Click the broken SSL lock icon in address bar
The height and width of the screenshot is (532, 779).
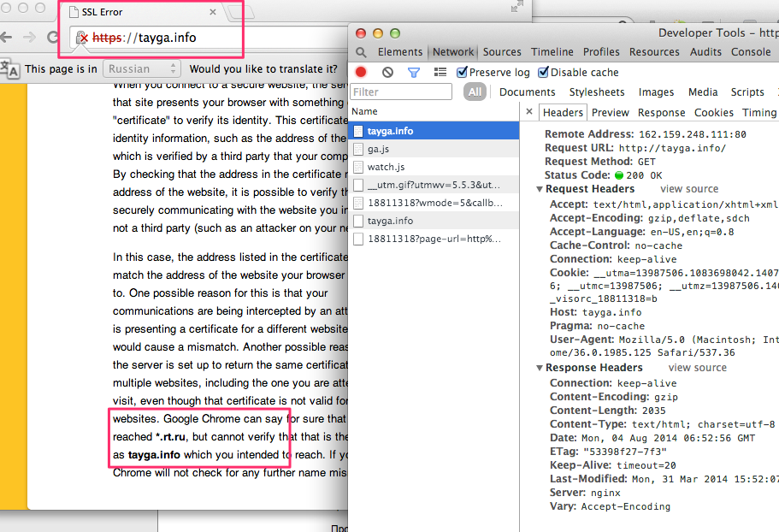pyautogui.click(x=81, y=38)
